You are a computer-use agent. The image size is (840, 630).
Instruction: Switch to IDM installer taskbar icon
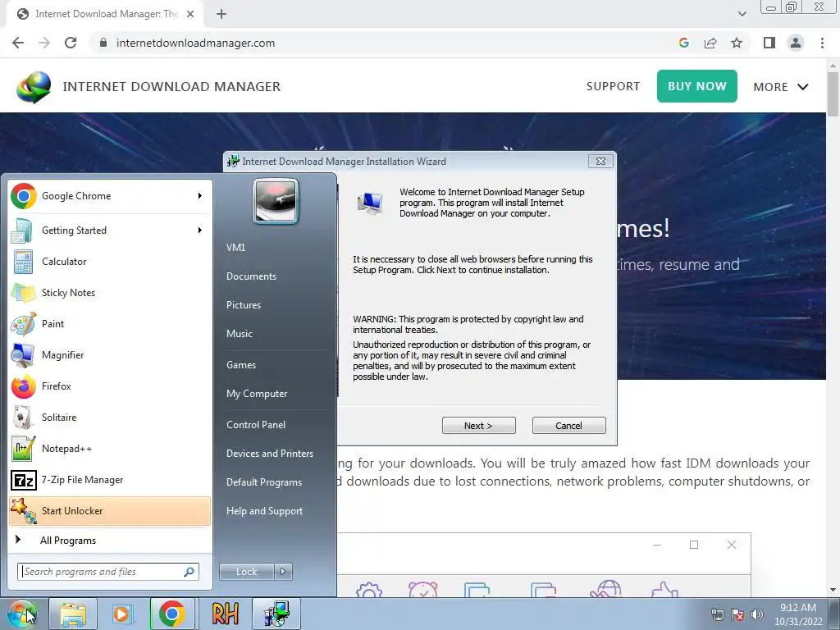pos(276,614)
